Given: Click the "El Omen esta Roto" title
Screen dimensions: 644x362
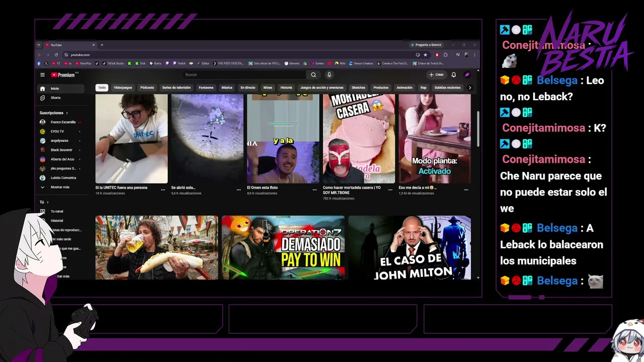Looking at the screenshot, I should pyautogui.click(x=262, y=188).
